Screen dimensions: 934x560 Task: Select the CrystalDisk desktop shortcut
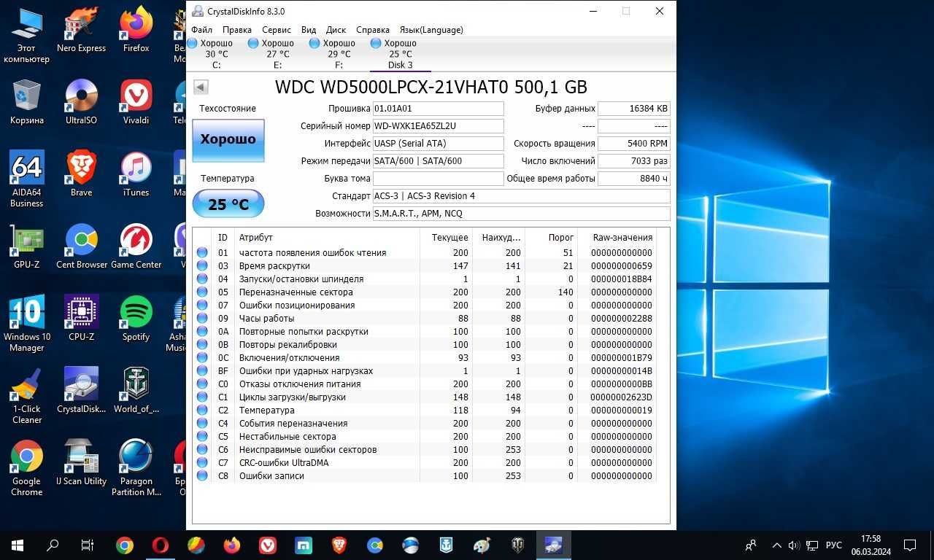(81, 390)
